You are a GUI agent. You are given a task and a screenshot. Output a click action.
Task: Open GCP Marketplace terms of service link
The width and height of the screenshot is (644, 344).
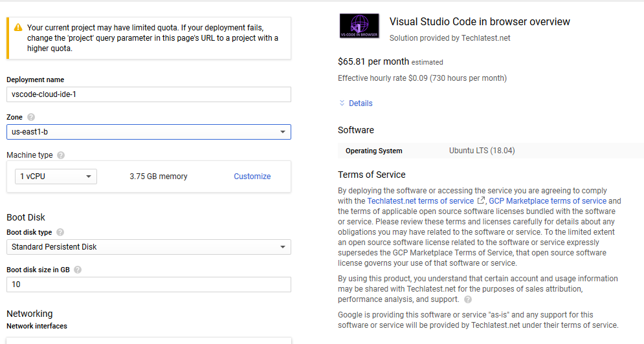pyautogui.click(x=548, y=200)
